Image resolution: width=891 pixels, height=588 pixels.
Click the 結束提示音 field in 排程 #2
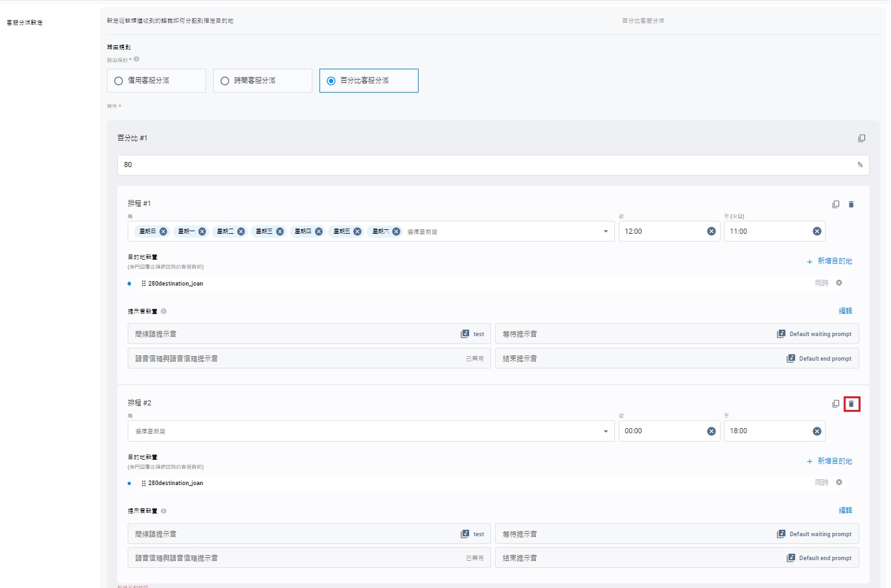click(677, 558)
